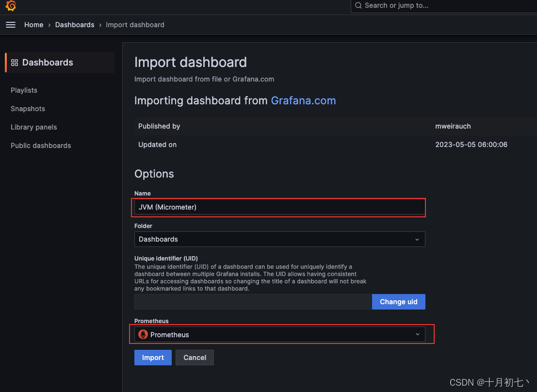Click the Options heading
This screenshot has width=537, height=392.
click(x=154, y=174)
